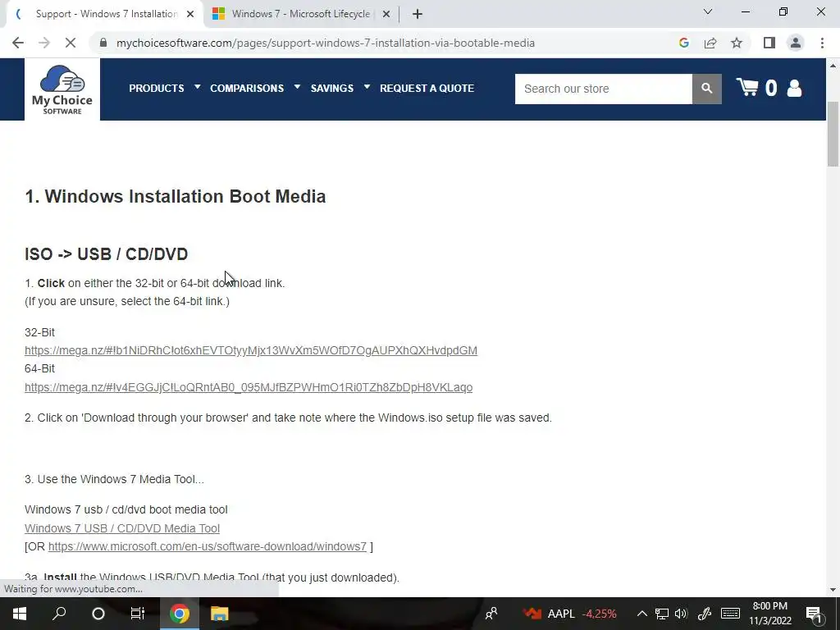Close the Windows 7 Microsoft Lifecycle tab

pyautogui.click(x=386, y=14)
